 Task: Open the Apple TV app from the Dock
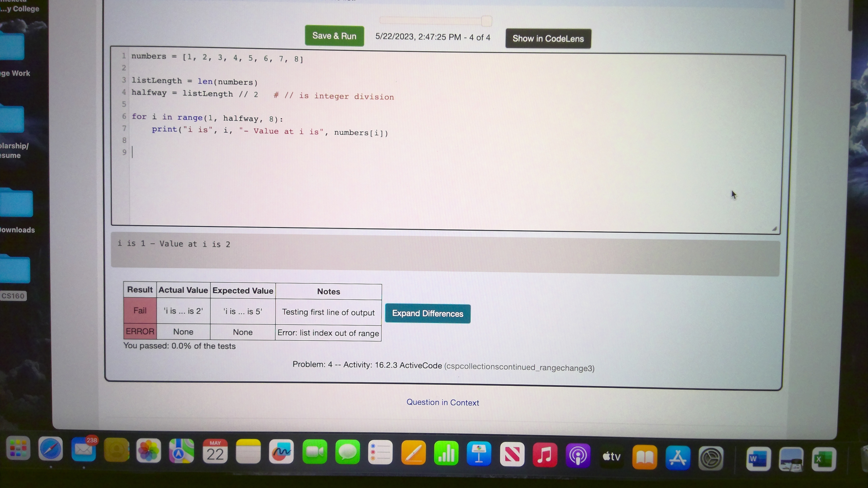[x=611, y=456]
